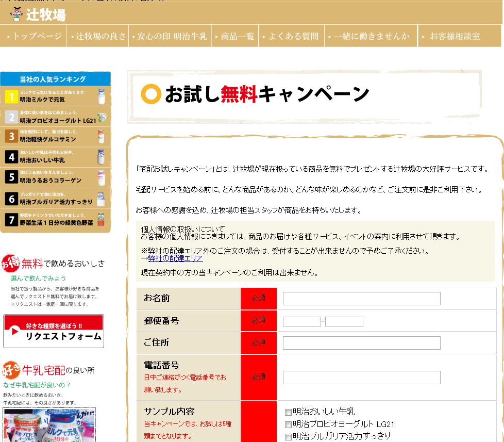Click the 辻牧場 site title
Screen dimensions: 504x442
46,15
